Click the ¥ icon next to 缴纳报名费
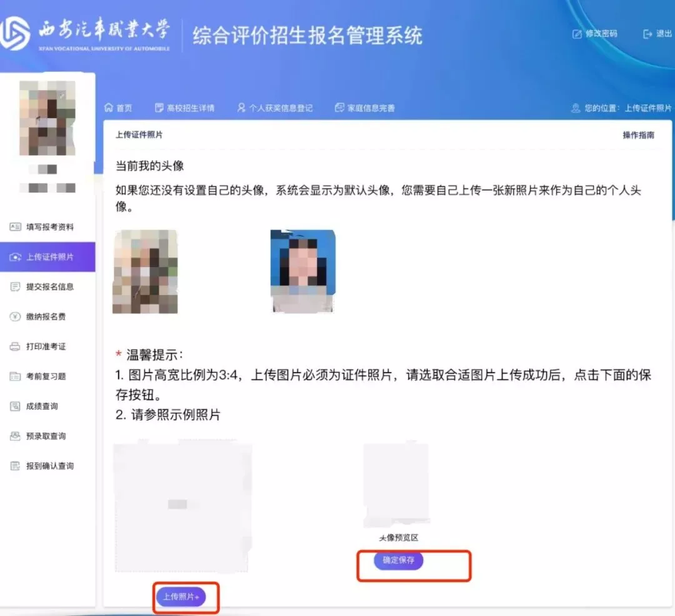Image resolution: width=675 pixels, height=616 pixels. click(14, 316)
